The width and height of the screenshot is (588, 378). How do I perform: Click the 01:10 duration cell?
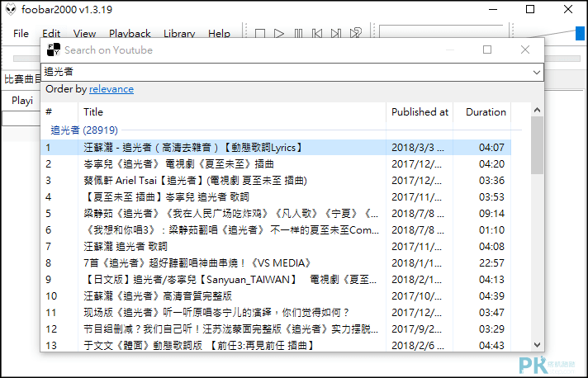click(x=491, y=230)
